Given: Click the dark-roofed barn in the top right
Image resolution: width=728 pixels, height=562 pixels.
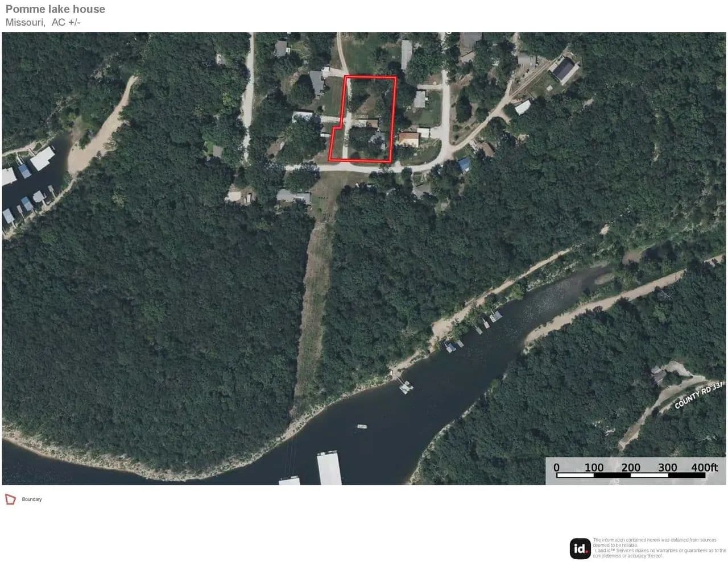Looking at the screenshot, I should coord(563,70).
